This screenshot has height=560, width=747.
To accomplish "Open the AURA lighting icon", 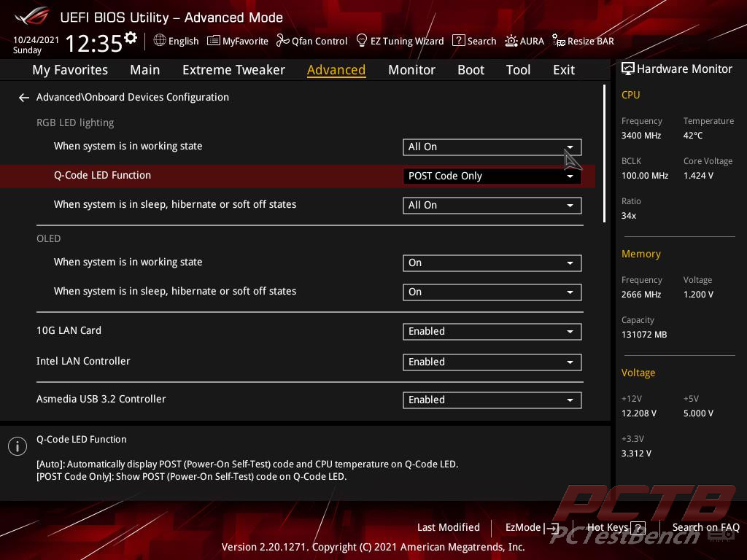I will click(x=511, y=41).
